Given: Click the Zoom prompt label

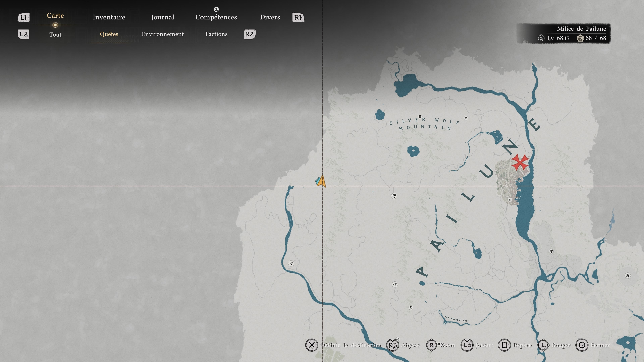Looking at the screenshot, I should tap(448, 345).
